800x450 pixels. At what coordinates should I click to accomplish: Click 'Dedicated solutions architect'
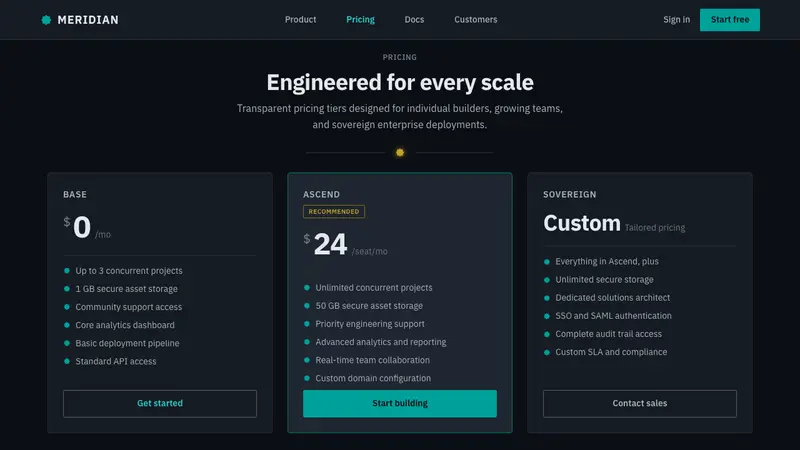(x=613, y=297)
